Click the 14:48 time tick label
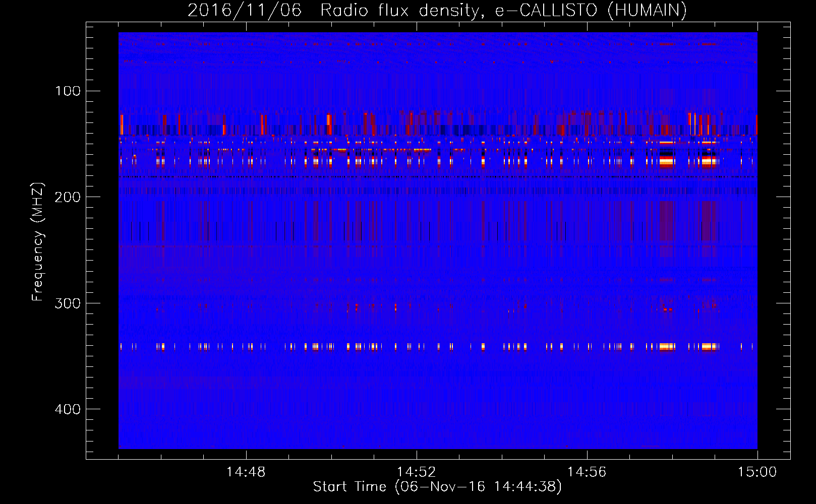The height and width of the screenshot is (504, 816). [x=246, y=472]
